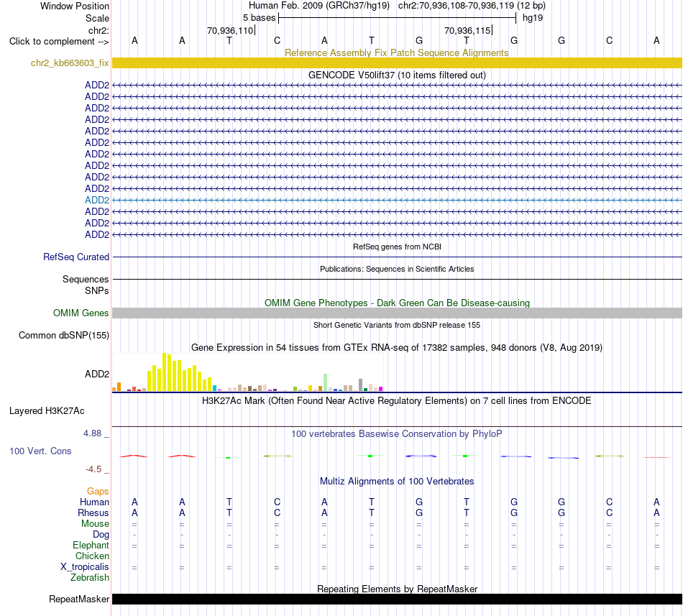
Task: Click the chr2_kb663603_fix item label
Action: tap(70, 63)
